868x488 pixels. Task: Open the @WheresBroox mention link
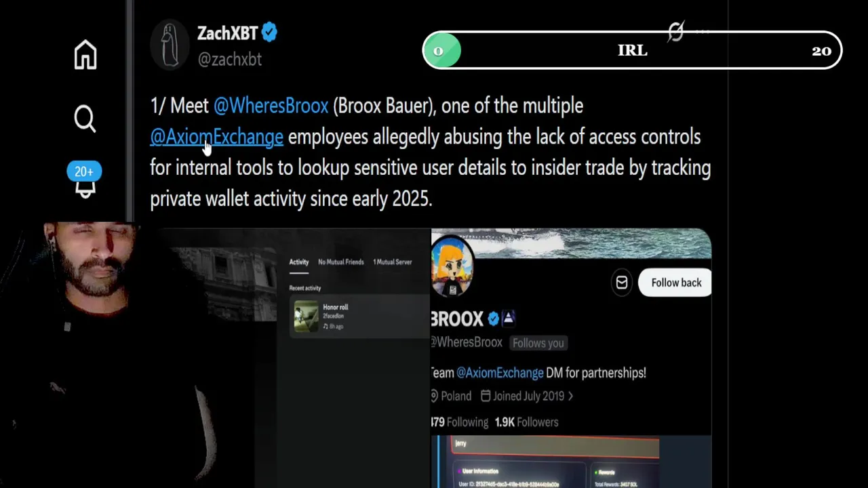(x=271, y=106)
